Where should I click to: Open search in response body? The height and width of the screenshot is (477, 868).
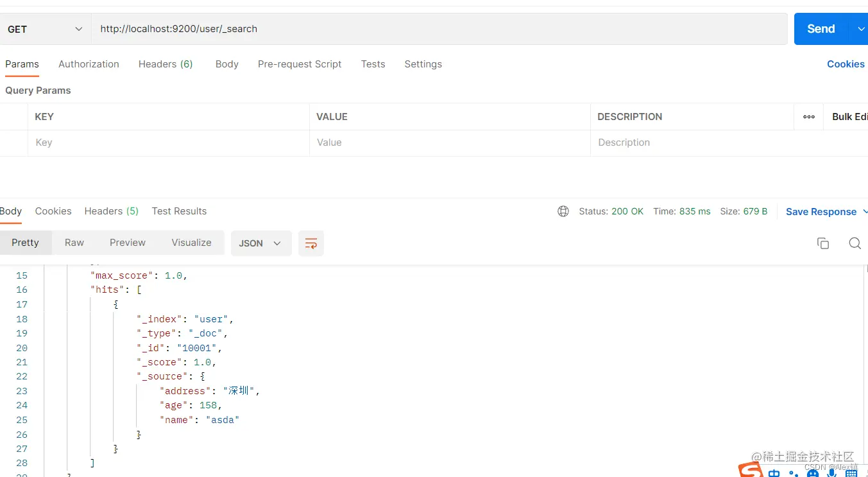855,243
